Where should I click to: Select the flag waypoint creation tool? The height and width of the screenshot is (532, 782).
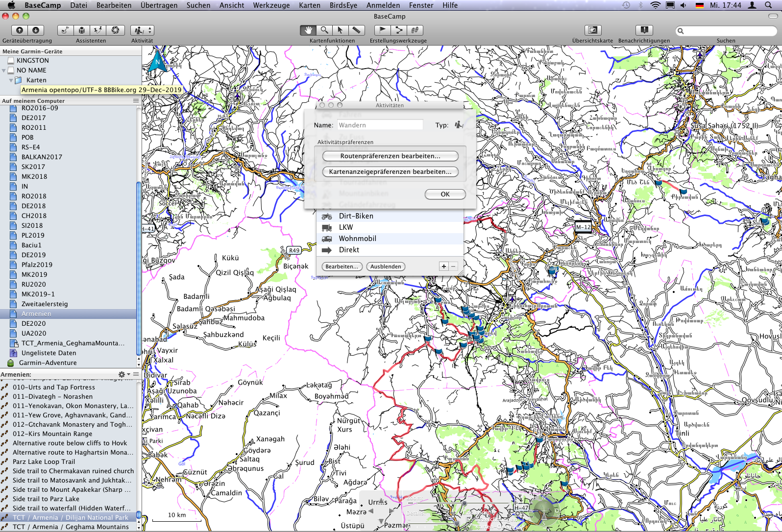tap(383, 30)
